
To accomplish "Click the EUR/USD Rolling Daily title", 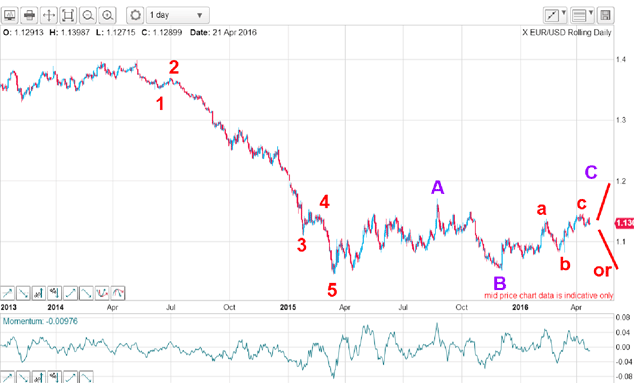I will click(571, 33).
